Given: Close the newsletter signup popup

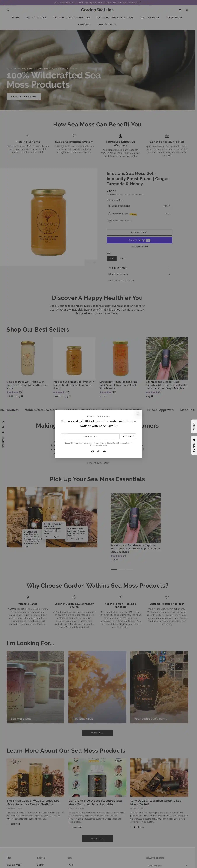Looking at the screenshot, I should (x=138, y=413).
